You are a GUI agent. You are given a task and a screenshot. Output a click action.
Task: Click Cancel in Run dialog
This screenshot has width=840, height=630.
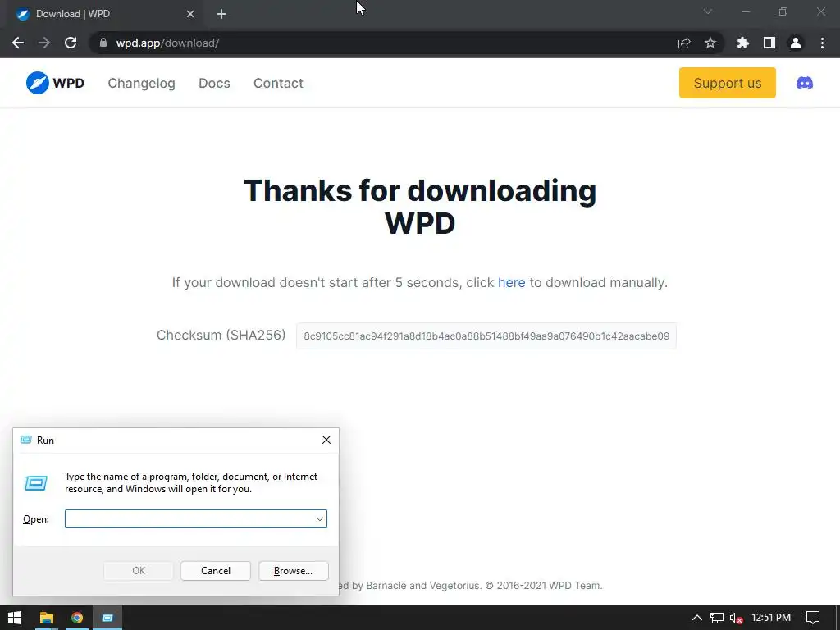coord(216,571)
